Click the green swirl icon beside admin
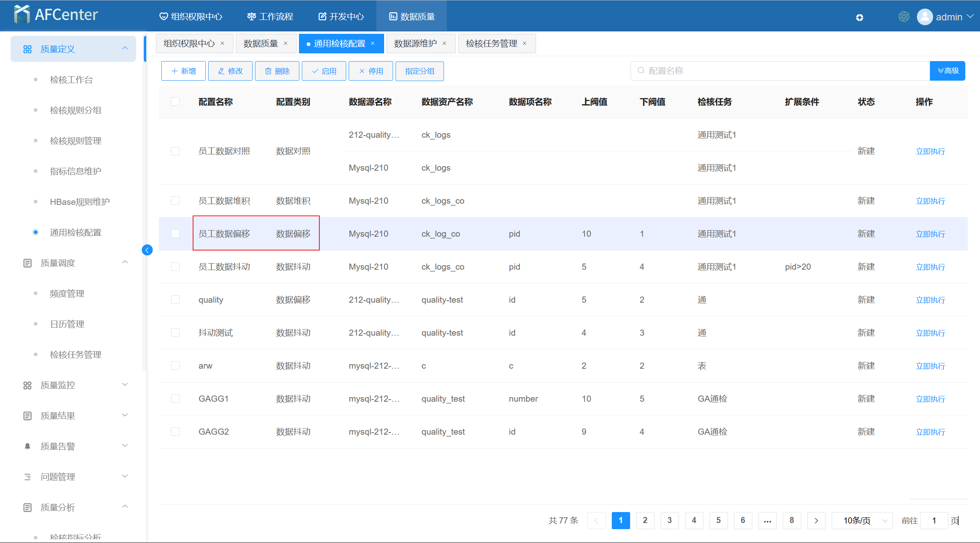 click(x=904, y=17)
